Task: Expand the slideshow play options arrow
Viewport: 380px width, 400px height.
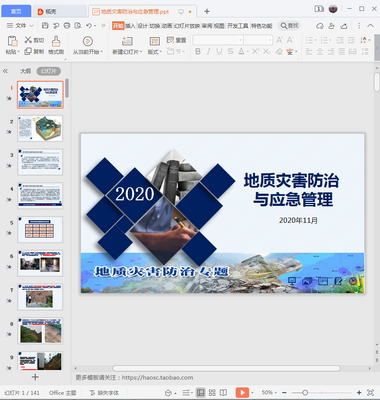Action: tap(252, 393)
